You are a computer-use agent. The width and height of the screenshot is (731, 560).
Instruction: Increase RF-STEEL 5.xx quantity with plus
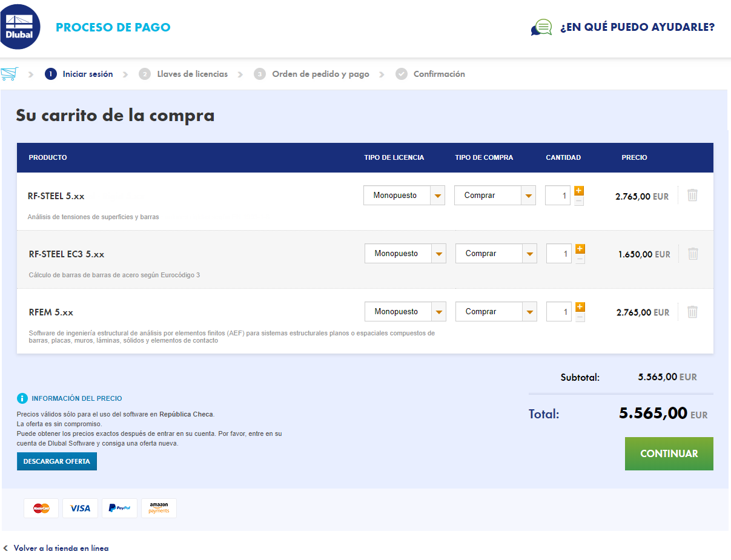click(579, 191)
